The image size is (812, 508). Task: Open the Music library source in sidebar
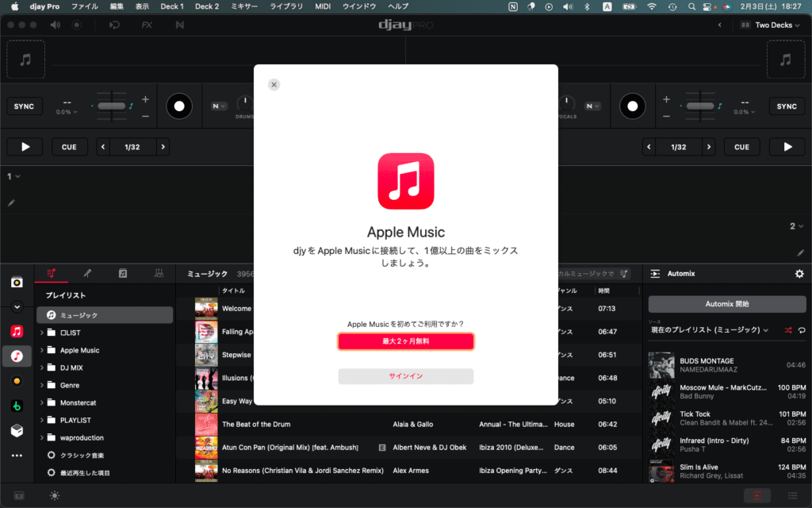(x=17, y=356)
